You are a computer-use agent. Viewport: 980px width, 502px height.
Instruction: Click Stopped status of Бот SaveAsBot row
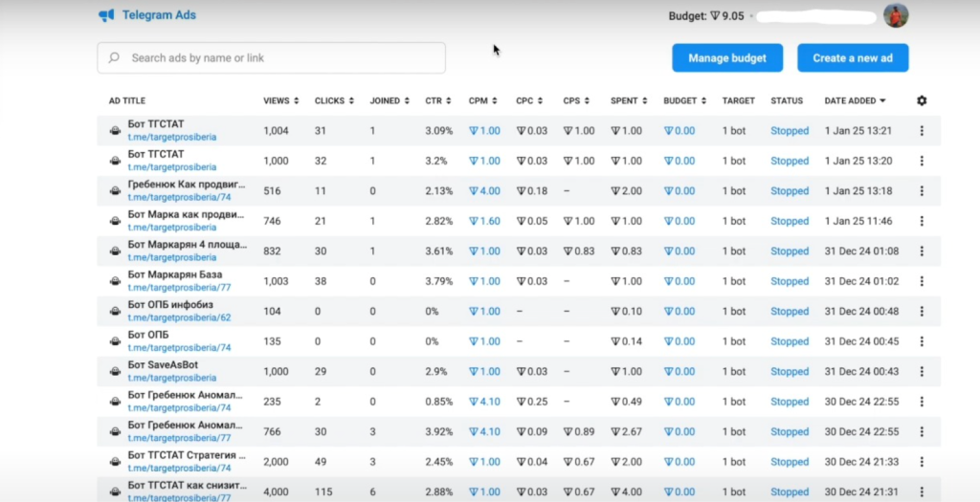tap(790, 371)
